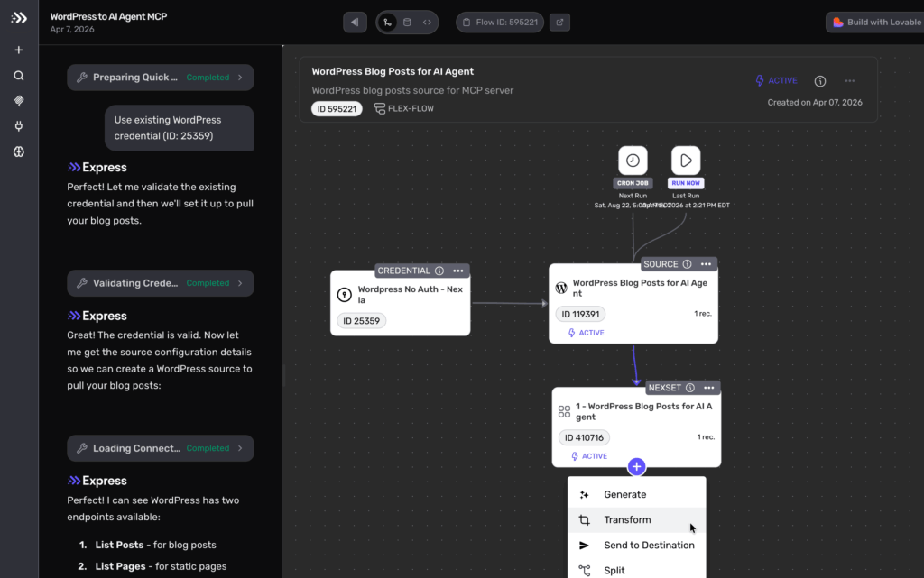Click the credential keyhole icon
Screen dimensions: 924x578
tap(344, 294)
